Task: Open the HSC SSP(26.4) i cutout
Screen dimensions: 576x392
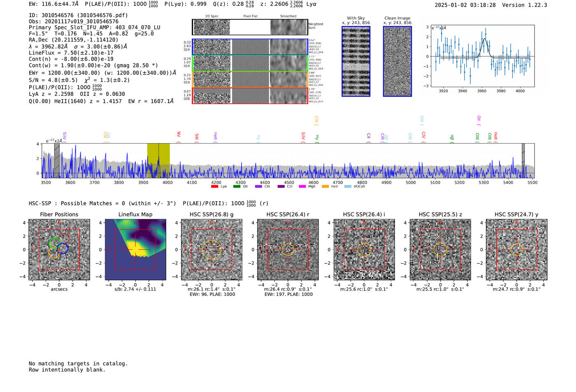Action: pos(364,250)
